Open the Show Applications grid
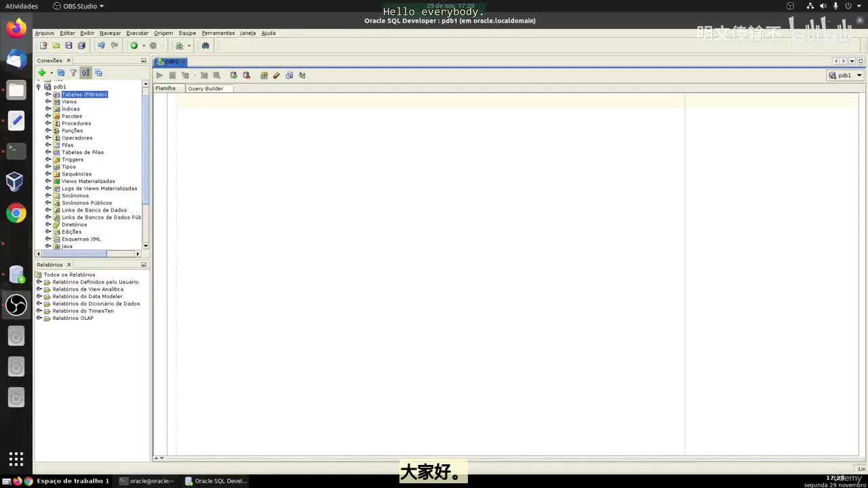Image resolution: width=868 pixels, height=488 pixels. pos(16,459)
